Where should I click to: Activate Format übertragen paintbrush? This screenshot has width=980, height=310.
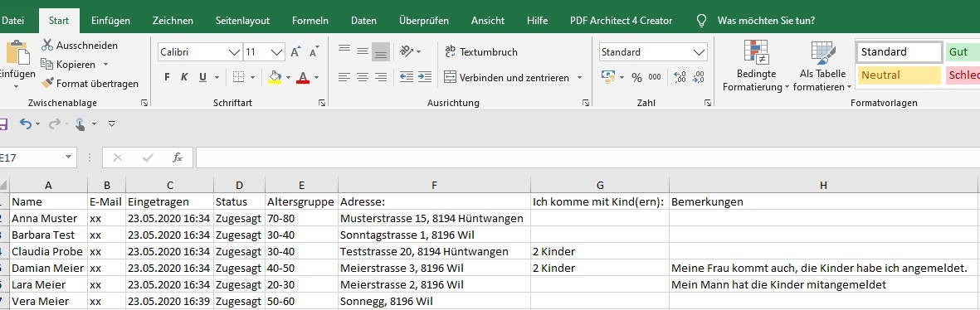(x=46, y=83)
